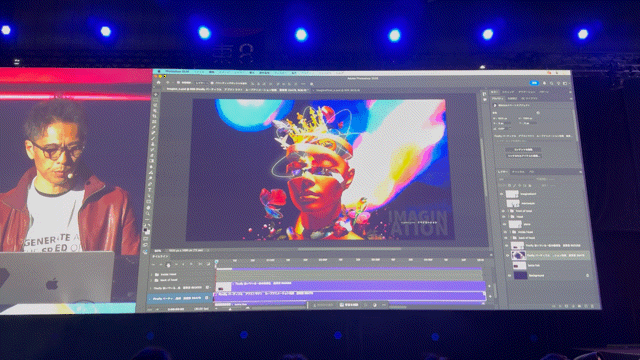This screenshot has width=640, height=360.
Task: Select the Zoom tool in the toolbar
Action: coord(147,213)
